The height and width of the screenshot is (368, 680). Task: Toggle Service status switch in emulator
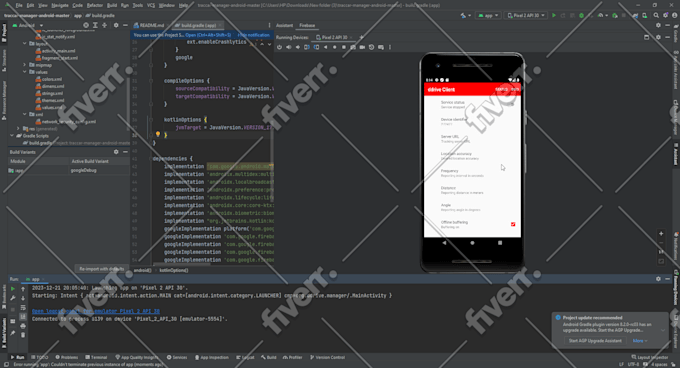click(x=512, y=104)
